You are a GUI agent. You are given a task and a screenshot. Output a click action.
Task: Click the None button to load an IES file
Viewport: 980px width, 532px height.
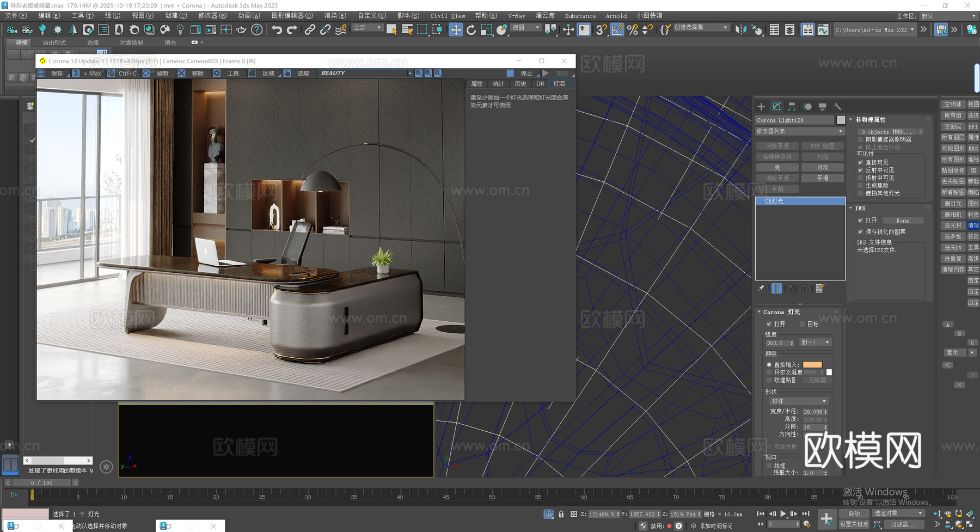pos(903,220)
